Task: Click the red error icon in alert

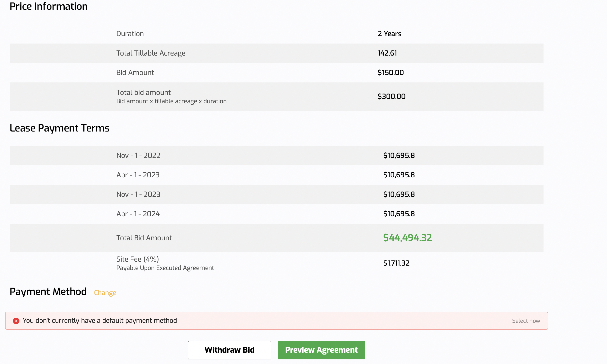Action: (x=16, y=321)
